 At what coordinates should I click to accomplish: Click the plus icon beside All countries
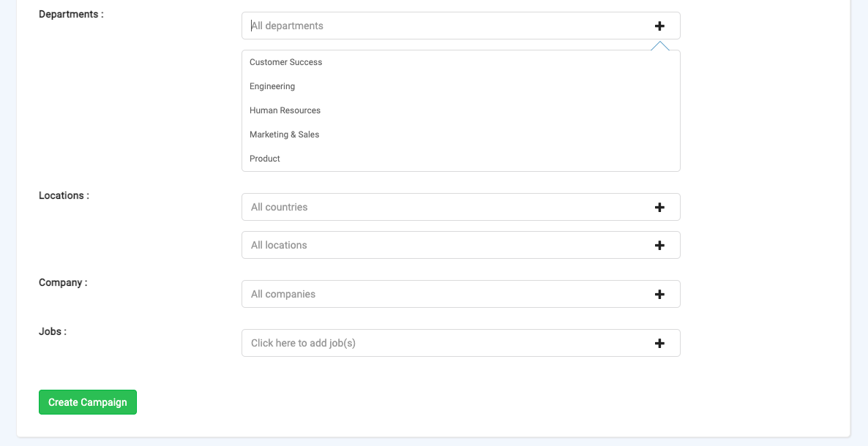[659, 207]
